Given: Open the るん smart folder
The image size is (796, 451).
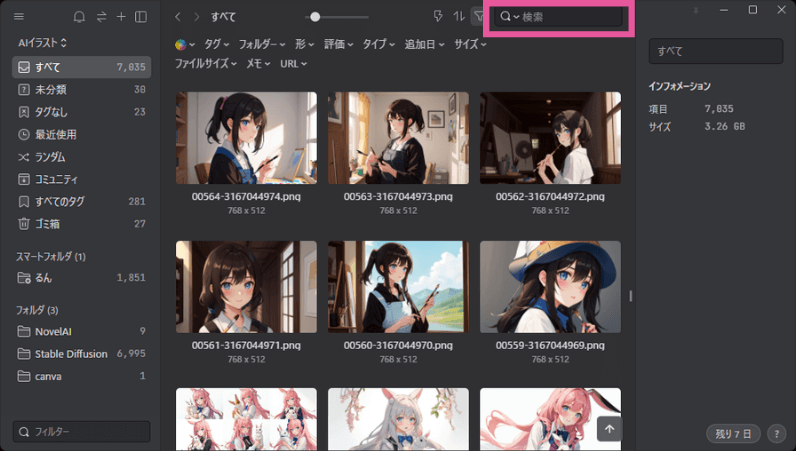Looking at the screenshot, I should [x=81, y=278].
